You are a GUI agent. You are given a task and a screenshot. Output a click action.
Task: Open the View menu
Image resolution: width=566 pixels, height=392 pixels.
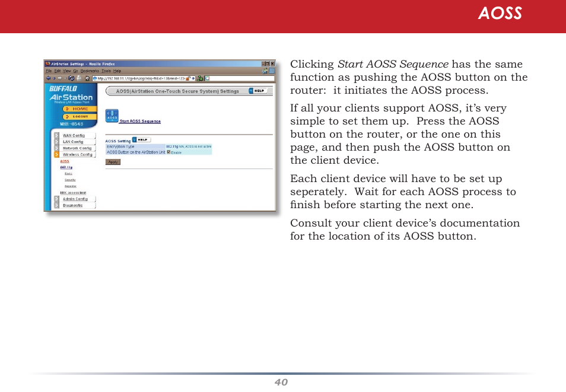(x=67, y=71)
